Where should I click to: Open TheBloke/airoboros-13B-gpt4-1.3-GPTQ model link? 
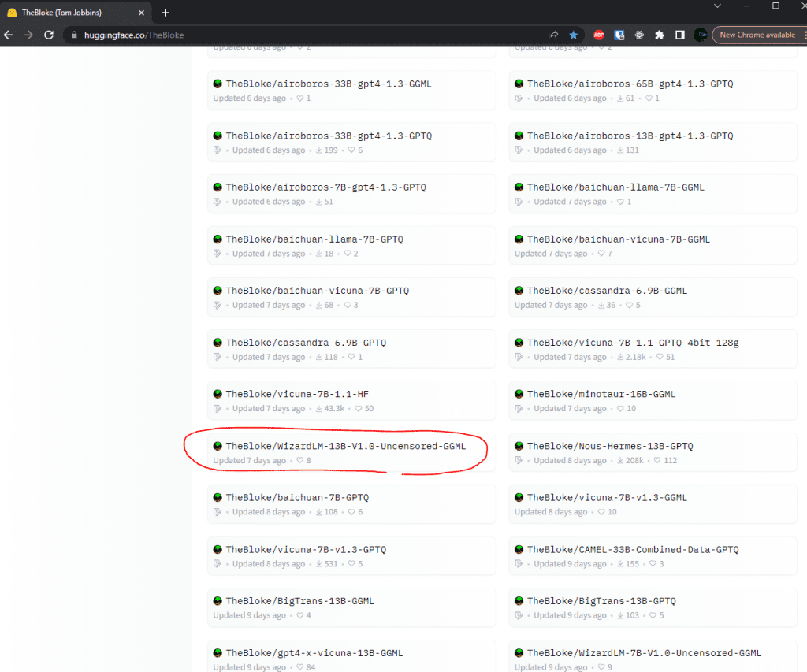click(630, 136)
